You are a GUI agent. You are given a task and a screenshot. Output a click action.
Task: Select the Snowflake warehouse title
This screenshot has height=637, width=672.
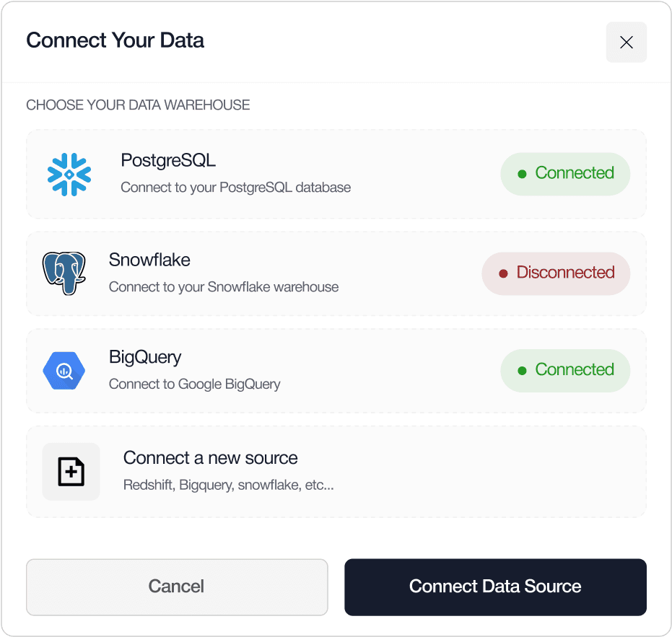tap(149, 260)
